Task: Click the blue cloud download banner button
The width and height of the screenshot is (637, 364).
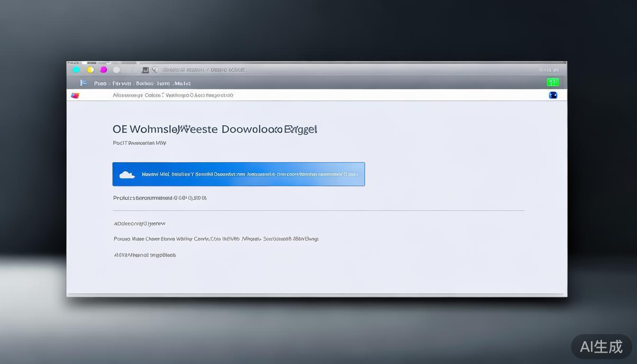Action: tap(238, 174)
